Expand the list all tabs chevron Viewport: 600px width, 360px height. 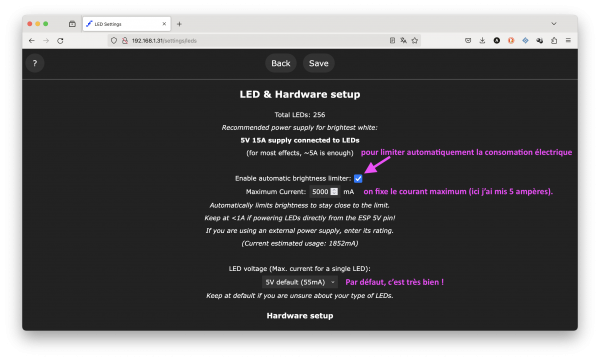coord(554,24)
